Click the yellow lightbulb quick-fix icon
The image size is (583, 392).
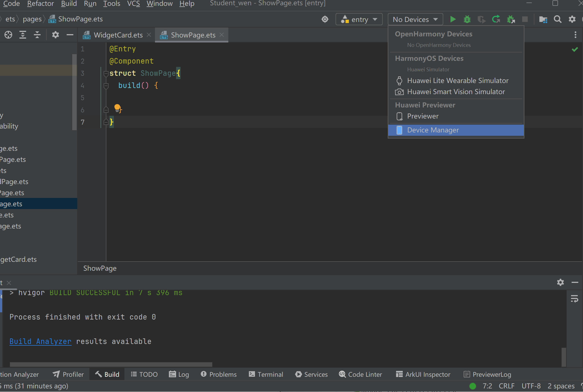pyautogui.click(x=117, y=108)
